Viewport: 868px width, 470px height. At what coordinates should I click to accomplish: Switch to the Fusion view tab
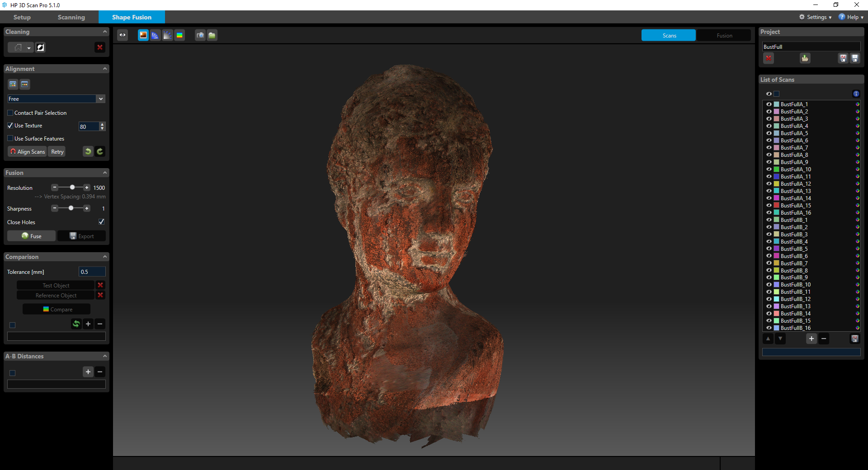[x=724, y=36]
